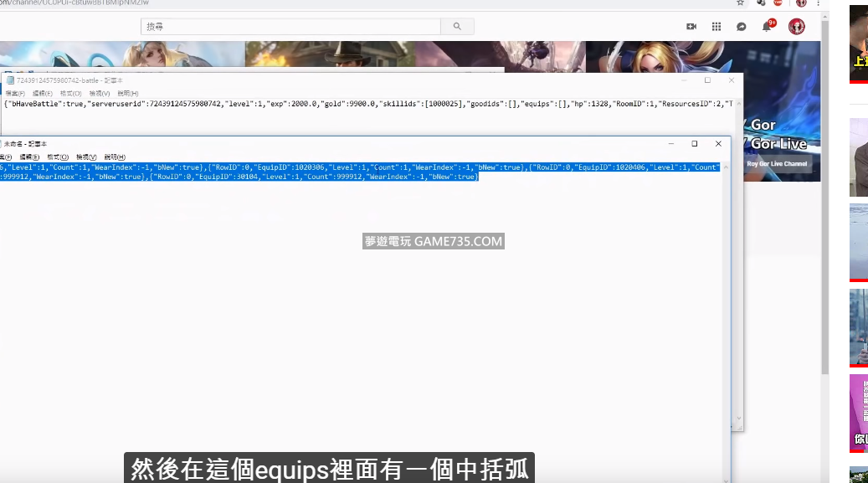Open the top sidebar video thumbnail with yellow text
The image size is (868, 483).
point(859,44)
